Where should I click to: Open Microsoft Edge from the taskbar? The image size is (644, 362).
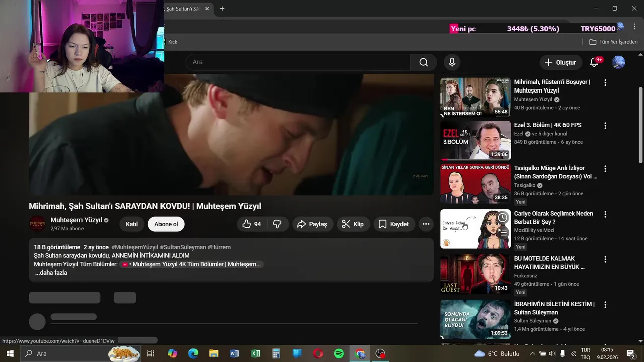click(193, 353)
